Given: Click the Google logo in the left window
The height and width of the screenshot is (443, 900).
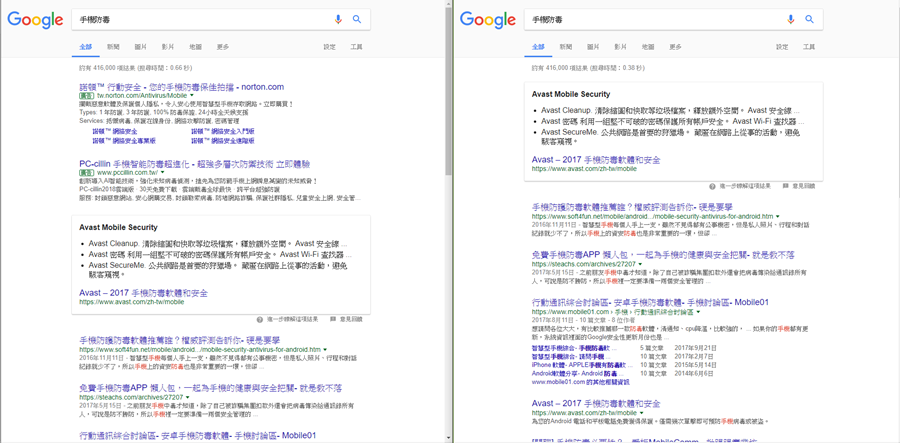Looking at the screenshot, I should (35, 20).
